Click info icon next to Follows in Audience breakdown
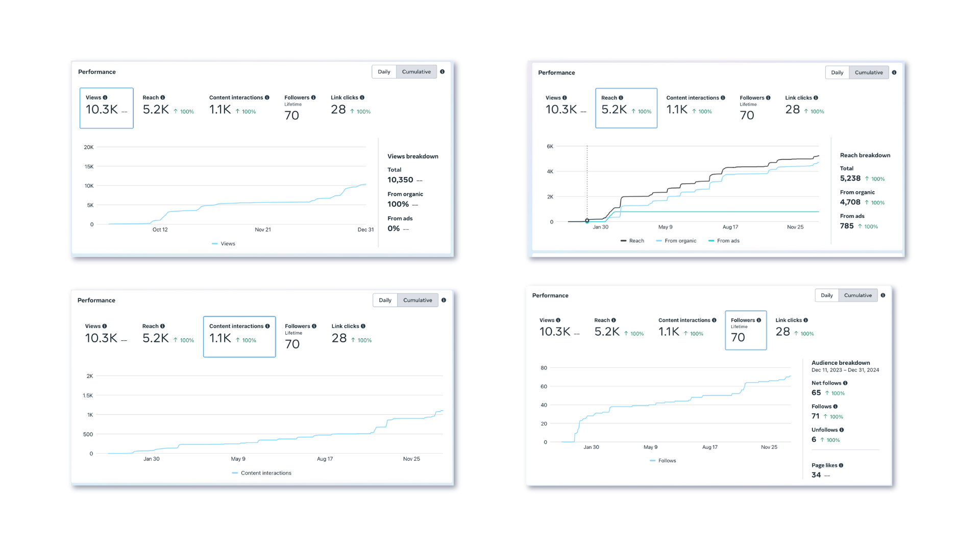 [836, 407]
